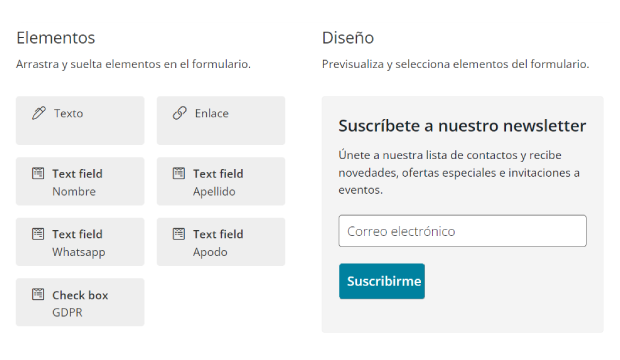Select the Únete a nuestra lista description paragraph
The height and width of the screenshot is (360, 620).
click(x=459, y=172)
